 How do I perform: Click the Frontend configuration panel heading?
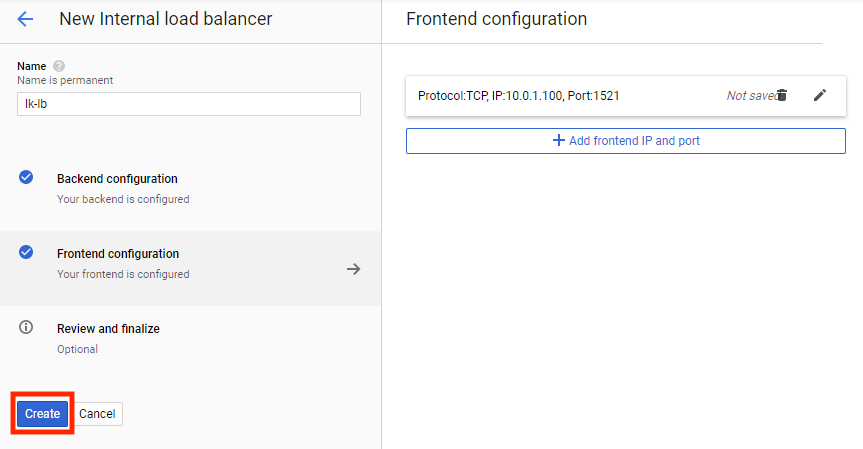point(497,19)
